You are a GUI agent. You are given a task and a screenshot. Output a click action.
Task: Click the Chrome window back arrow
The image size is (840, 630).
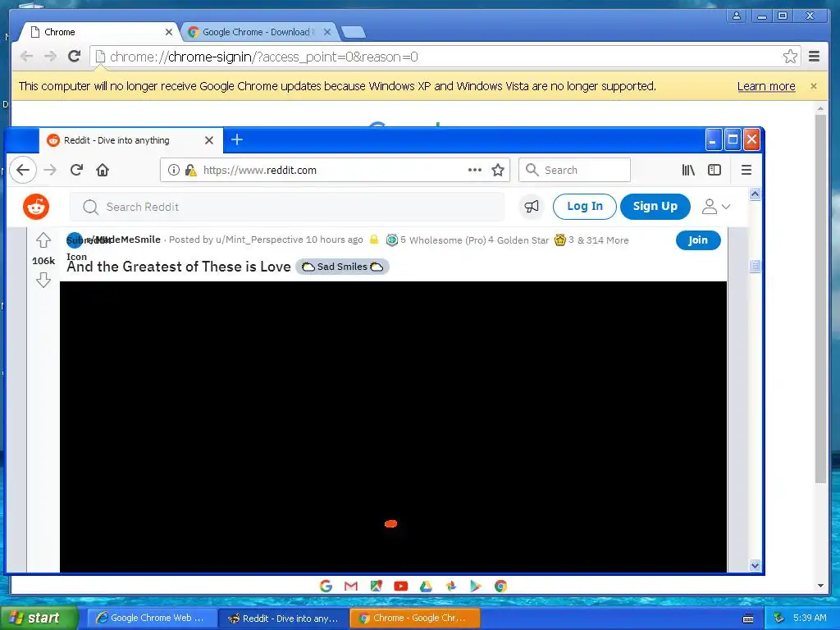(26, 57)
